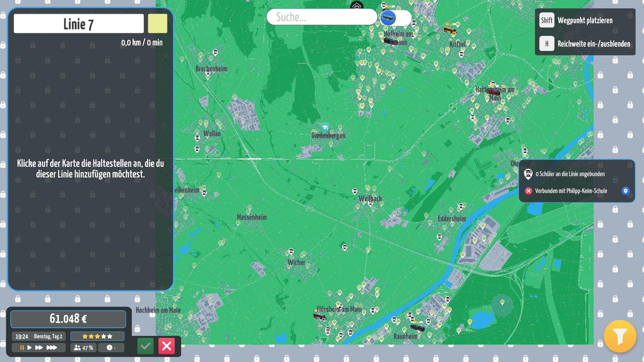Pick the yellow line color swatch
The image size is (644, 362).
tap(157, 23)
